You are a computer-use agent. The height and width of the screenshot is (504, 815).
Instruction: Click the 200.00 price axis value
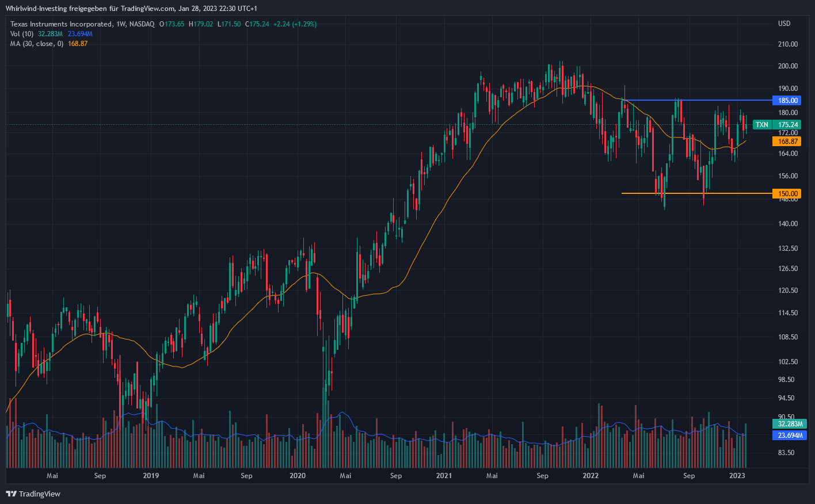pyautogui.click(x=788, y=66)
